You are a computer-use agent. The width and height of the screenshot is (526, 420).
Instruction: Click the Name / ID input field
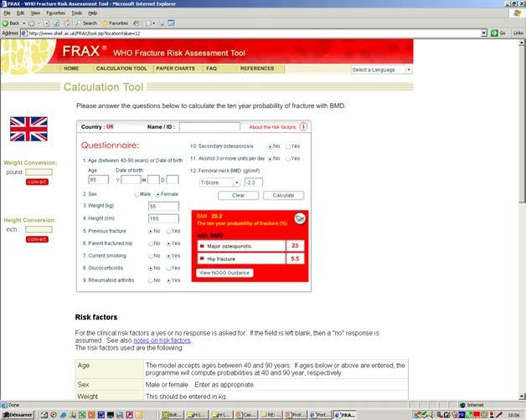[x=209, y=126]
